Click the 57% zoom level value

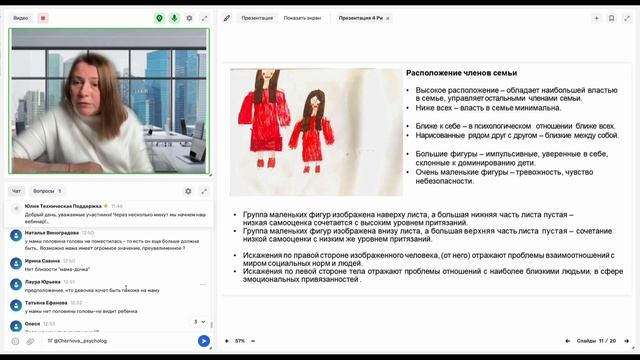[x=240, y=341]
